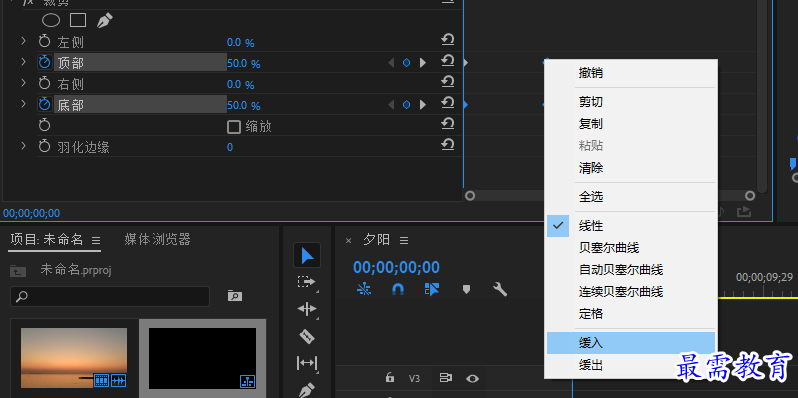The height and width of the screenshot is (398, 798).
Task: Go to next keyframe for 底部
Action: pyautogui.click(x=423, y=105)
